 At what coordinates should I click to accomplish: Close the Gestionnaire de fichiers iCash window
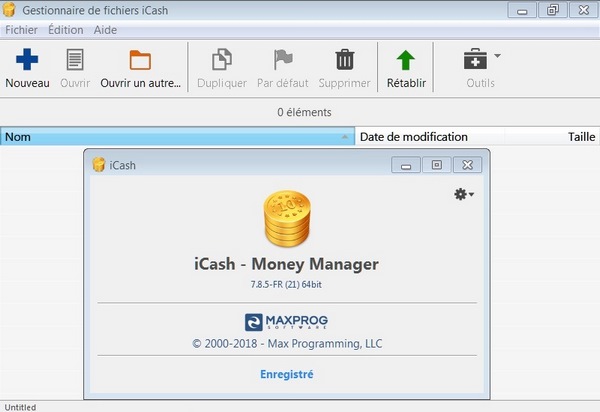(584, 10)
